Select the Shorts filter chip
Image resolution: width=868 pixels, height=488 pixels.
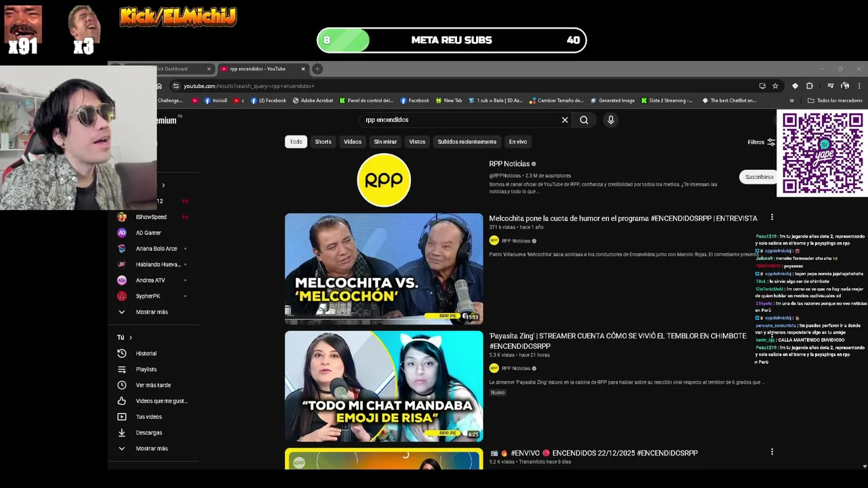tap(323, 142)
